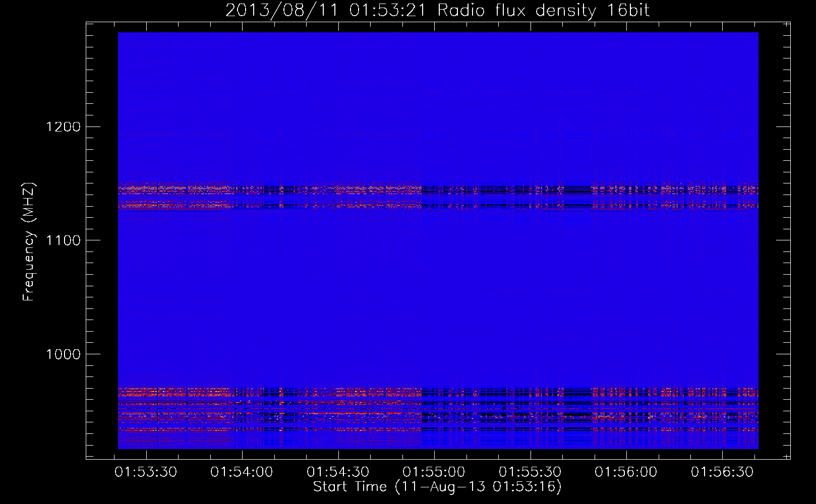Screen dimensions: 816x504
Task: Select the 1200 frequency tick label
Action: pos(63,127)
